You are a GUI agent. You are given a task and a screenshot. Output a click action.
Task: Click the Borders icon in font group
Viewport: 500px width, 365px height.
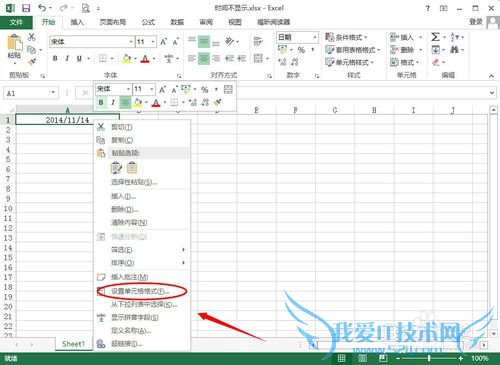click(x=103, y=59)
